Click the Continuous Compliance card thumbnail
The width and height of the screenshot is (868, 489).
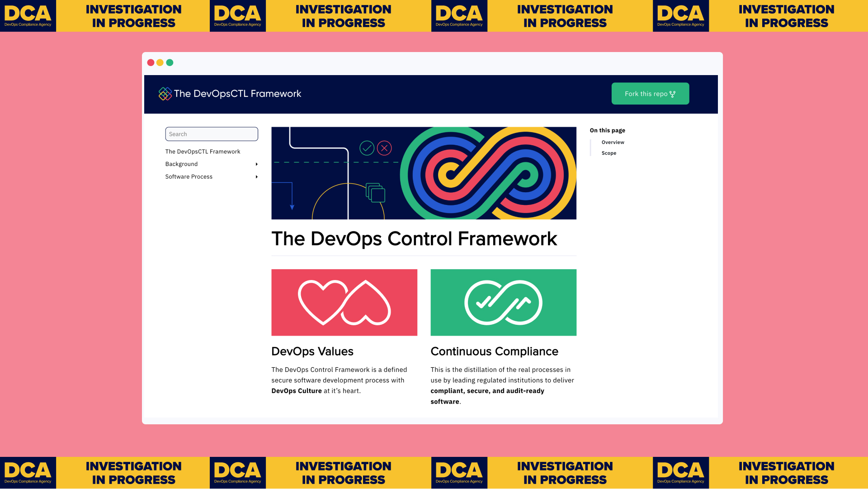504,302
